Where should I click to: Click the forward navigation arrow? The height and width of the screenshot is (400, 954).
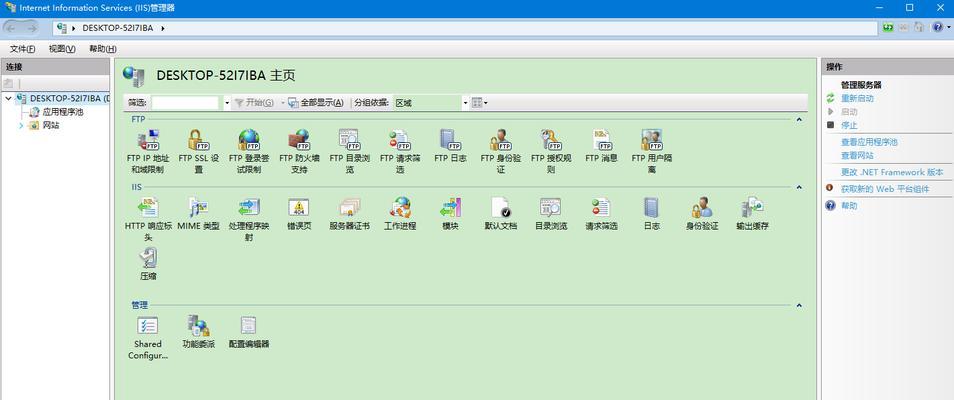coord(31,28)
